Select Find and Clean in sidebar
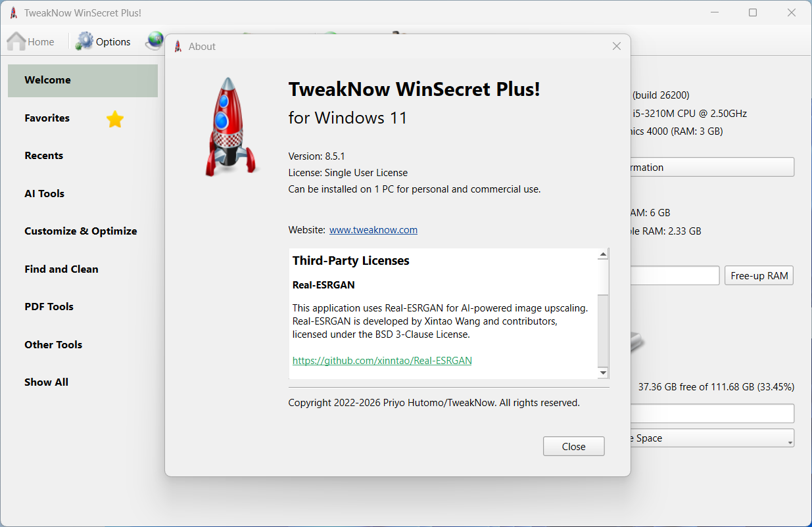The width and height of the screenshot is (812, 527). click(x=61, y=269)
